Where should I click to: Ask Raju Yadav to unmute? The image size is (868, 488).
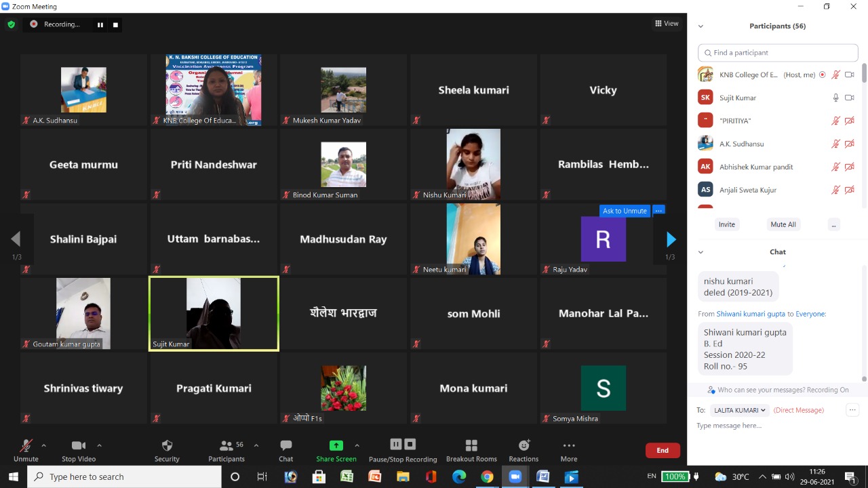[x=625, y=211]
